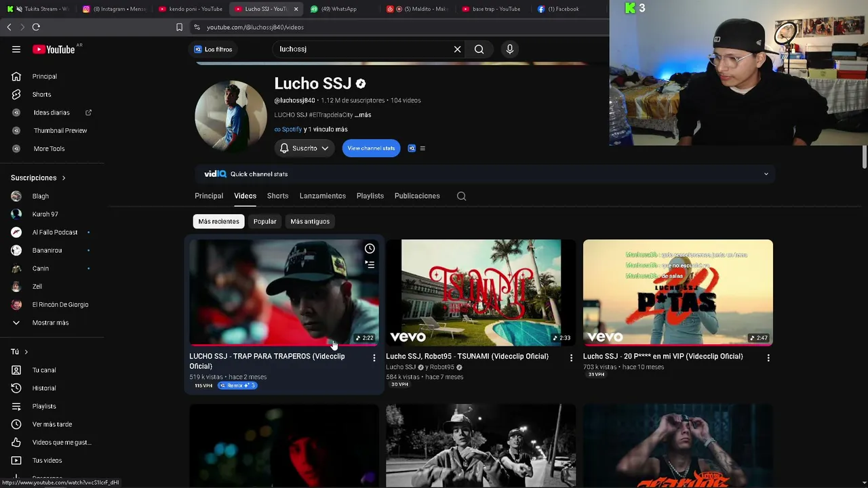
Task: Open the YouTube hamburger guide menu
Action: (16, 49)
